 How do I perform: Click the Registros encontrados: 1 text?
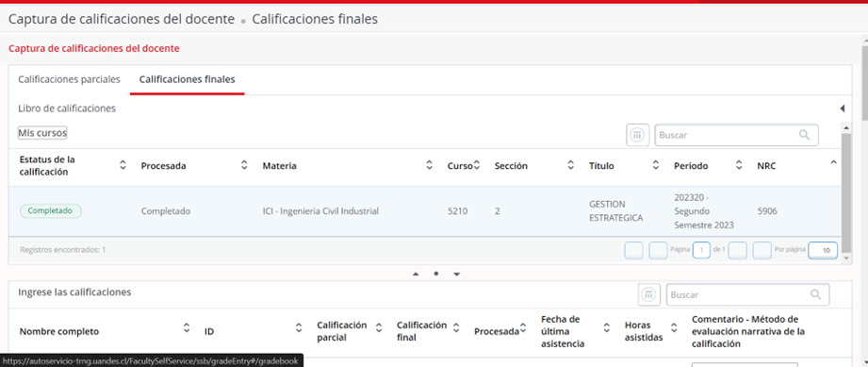[x=62, y=250]
